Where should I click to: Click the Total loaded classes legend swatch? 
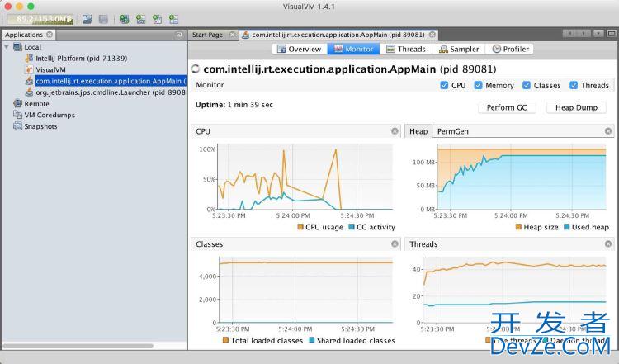[x=225, y=340]
